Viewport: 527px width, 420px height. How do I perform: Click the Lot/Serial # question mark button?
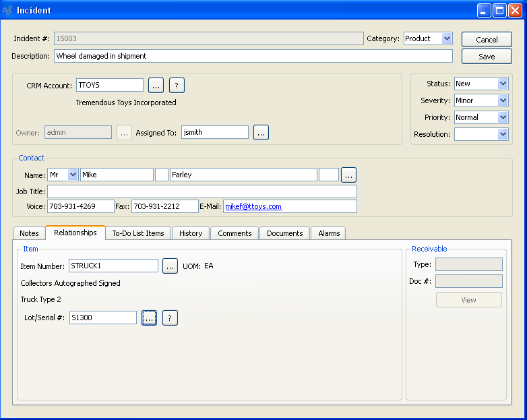coord(170,318)
